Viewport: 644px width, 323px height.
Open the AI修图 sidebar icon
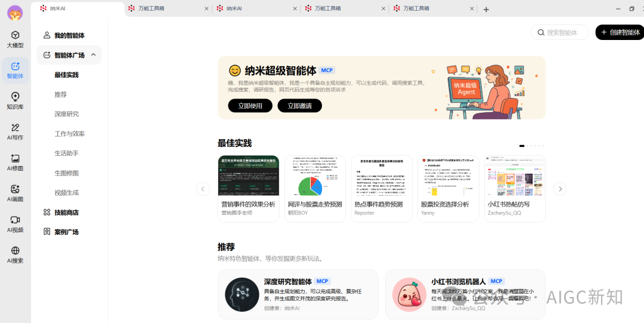(15, 163)
